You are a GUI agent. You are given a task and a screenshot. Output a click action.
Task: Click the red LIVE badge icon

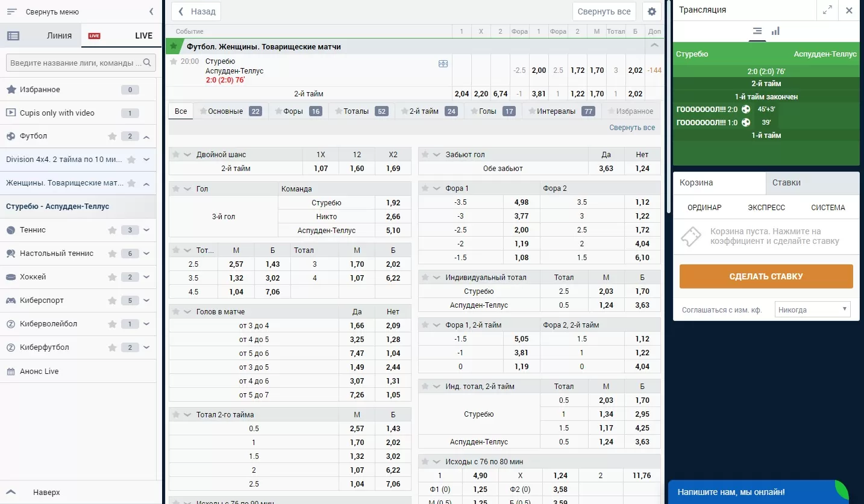click(x=94, y=36)
